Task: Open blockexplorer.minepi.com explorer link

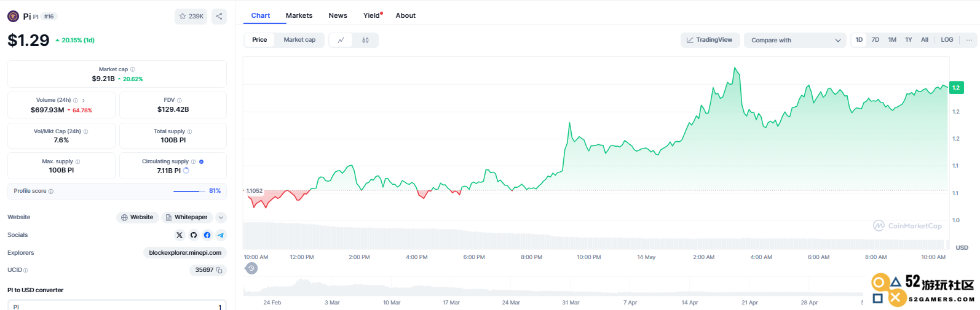Action: coord(185,253)
